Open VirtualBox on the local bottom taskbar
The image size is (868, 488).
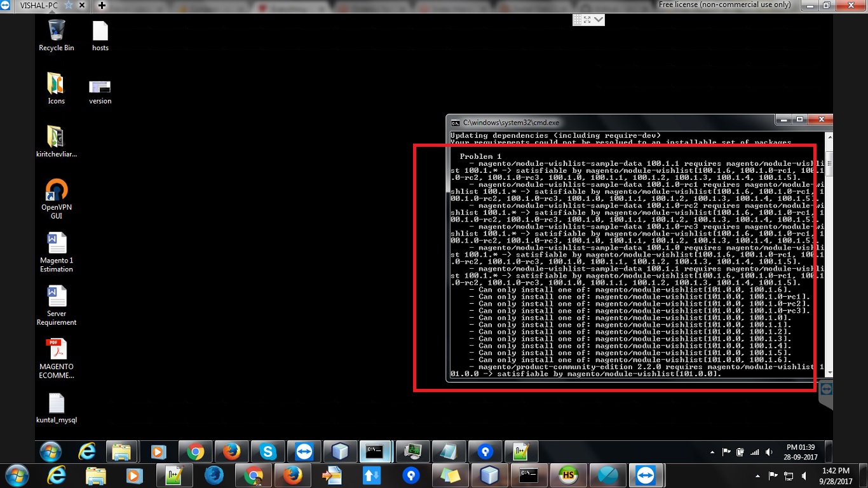pyautogui.click(x=489, y=475)
